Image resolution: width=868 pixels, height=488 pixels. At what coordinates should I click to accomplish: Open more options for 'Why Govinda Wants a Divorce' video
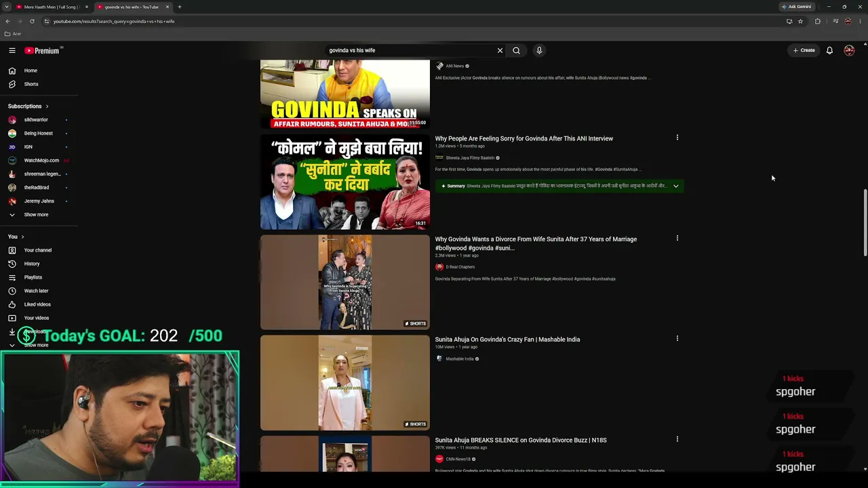tap(677, 239)
